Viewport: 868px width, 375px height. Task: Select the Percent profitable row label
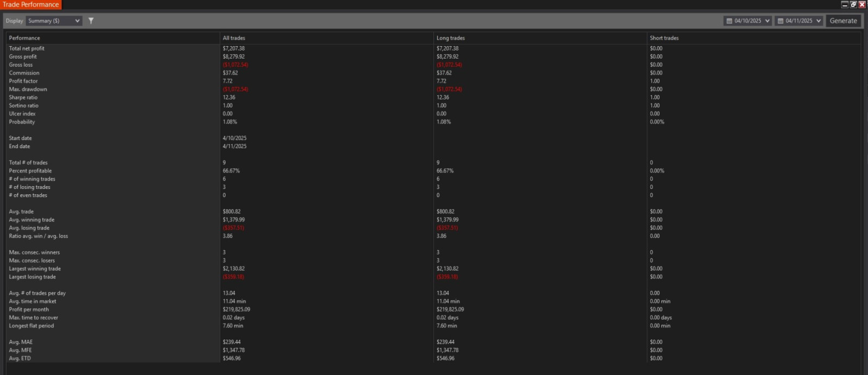[30, 170]
